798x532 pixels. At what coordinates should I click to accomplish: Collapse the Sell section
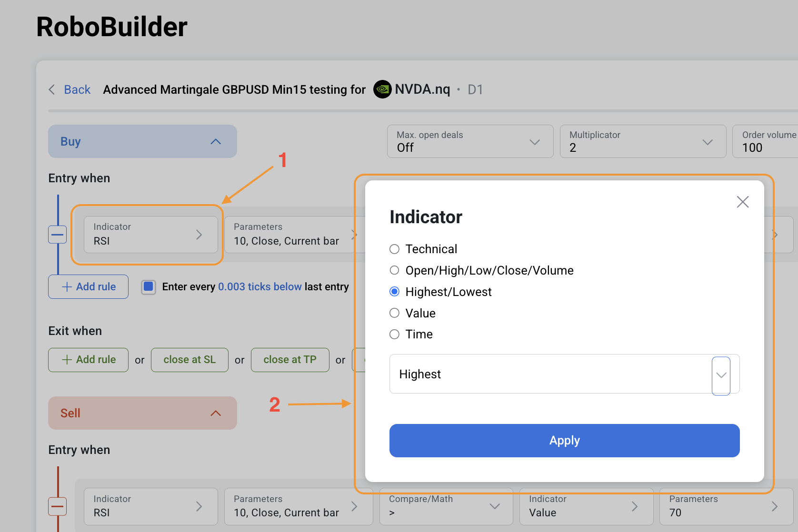tap(142, 413)
